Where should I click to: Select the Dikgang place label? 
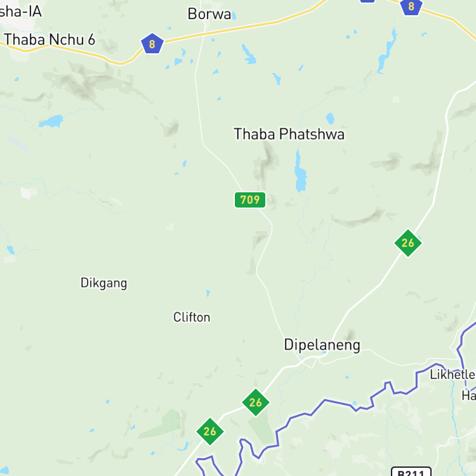(x=104, y=283)
